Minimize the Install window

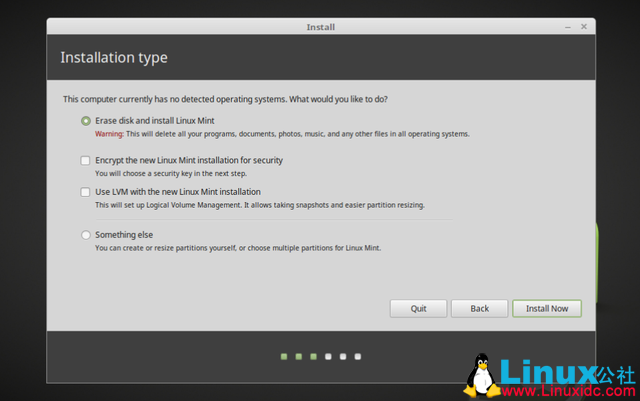[x=568, y=27]
